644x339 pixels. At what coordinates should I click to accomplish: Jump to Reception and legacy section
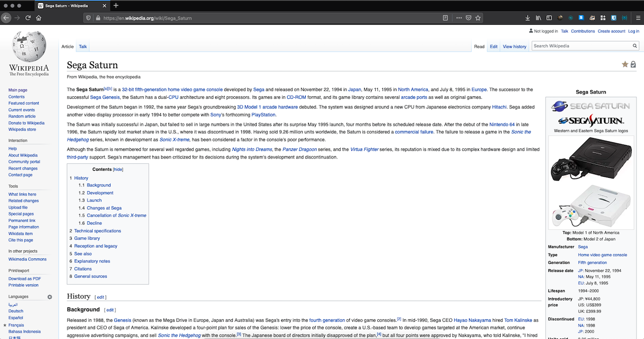click(x=96, y=246)
